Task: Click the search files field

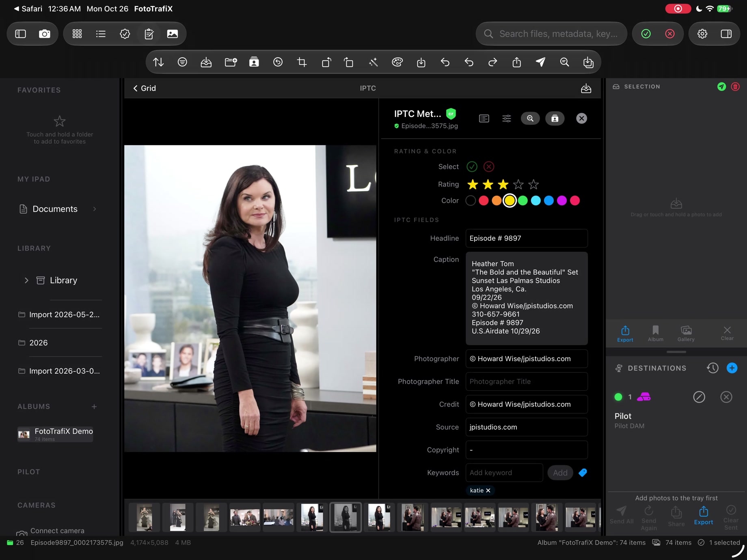Action: [551, 34]
